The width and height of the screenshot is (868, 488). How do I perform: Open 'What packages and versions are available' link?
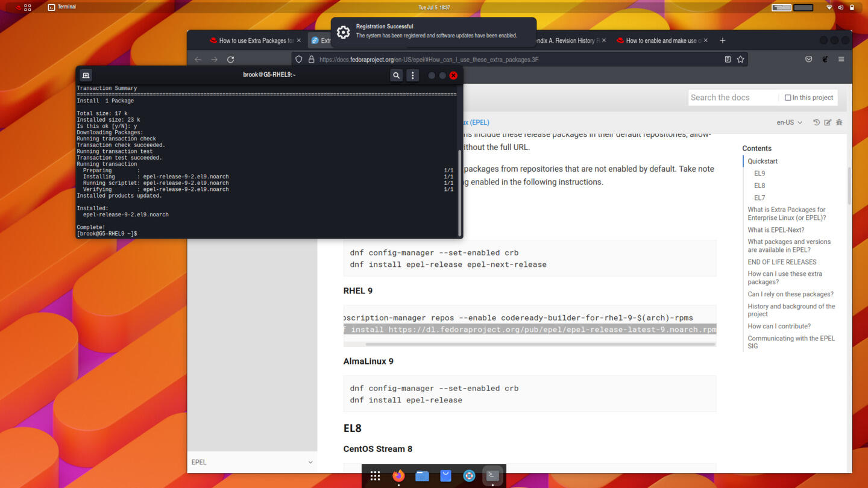tap(789, 246)
